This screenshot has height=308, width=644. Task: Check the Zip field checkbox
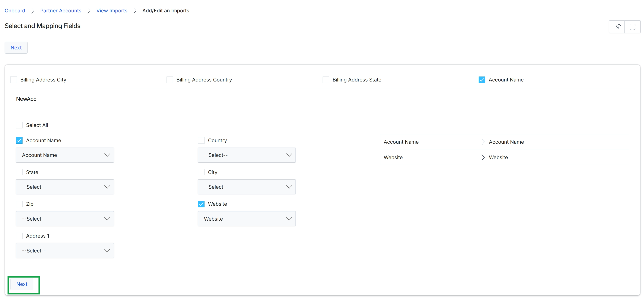pos(19,204)
